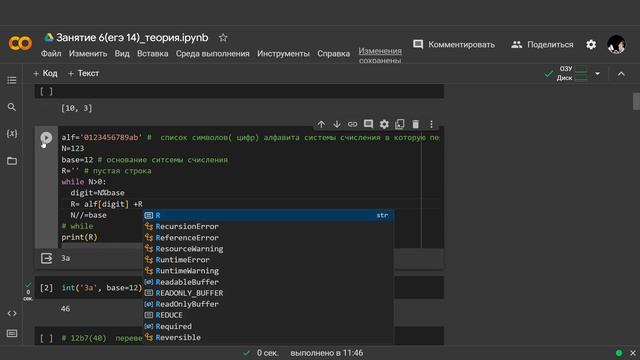Star the notebook with the star icon
The image size is (640, 360).
tap(223, 38)
